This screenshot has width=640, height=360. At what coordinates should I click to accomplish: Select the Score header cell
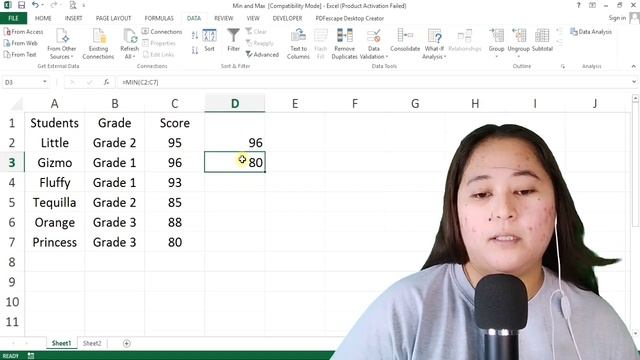(175, 123)
